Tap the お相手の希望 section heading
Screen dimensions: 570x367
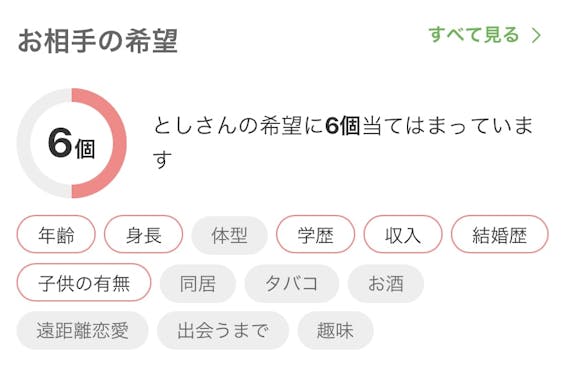click(x=98, y=41)
